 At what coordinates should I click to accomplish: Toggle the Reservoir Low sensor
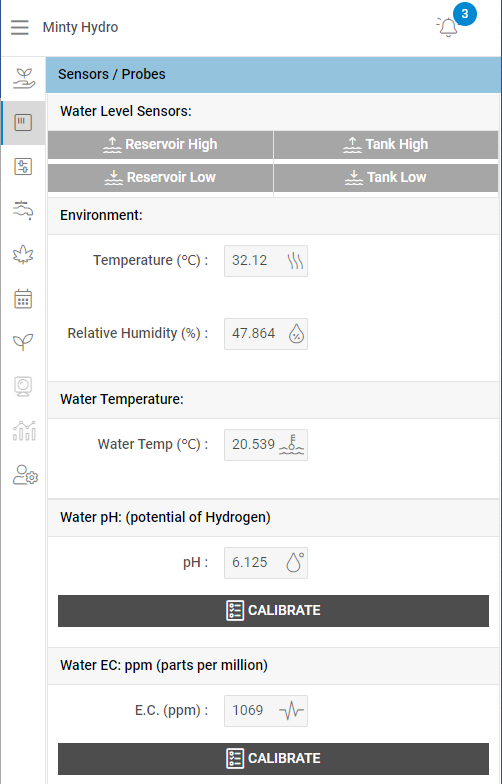pos(160,178)
